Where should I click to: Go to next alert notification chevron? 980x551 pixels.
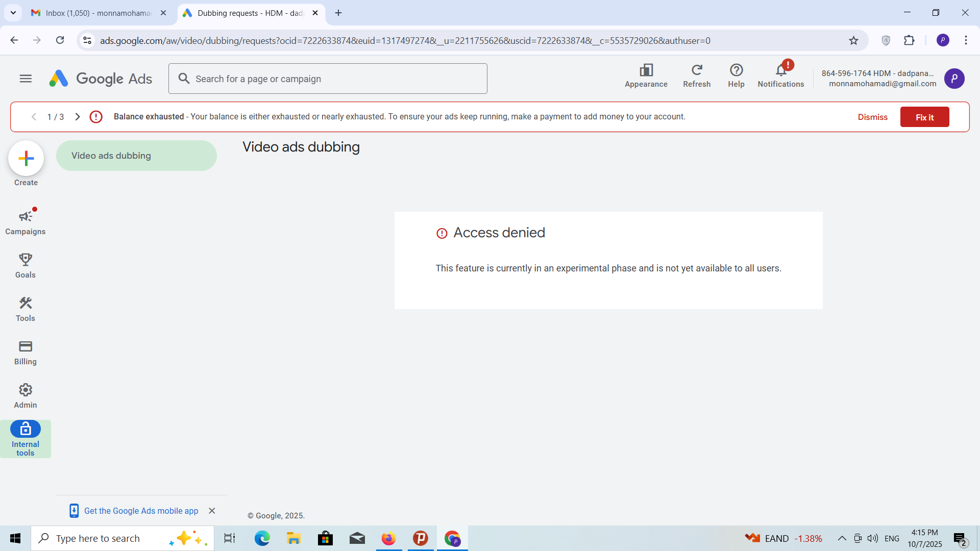tap(78, 117)
